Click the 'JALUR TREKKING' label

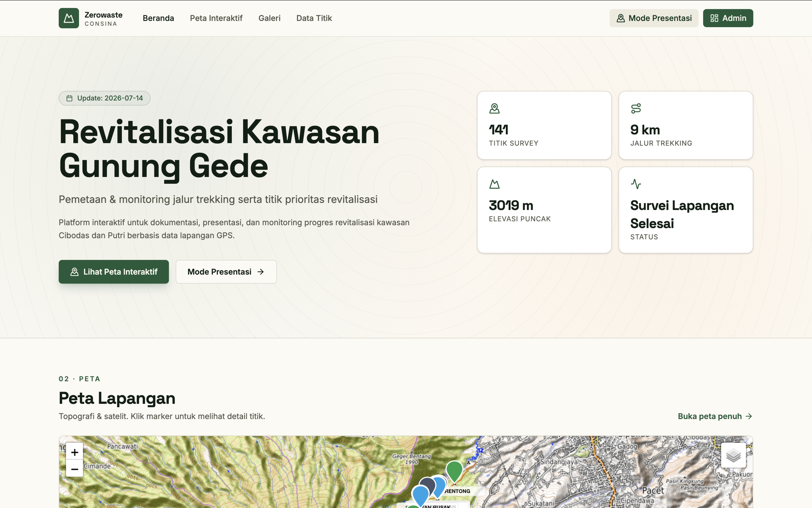pyautogui.click(x=661, y=144)
